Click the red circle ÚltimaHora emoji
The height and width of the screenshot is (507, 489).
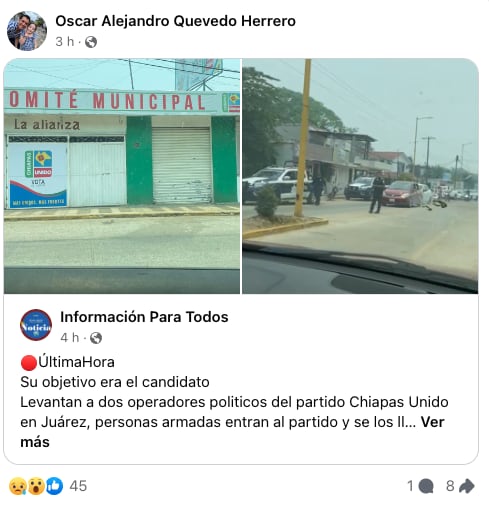click(29, 363)
